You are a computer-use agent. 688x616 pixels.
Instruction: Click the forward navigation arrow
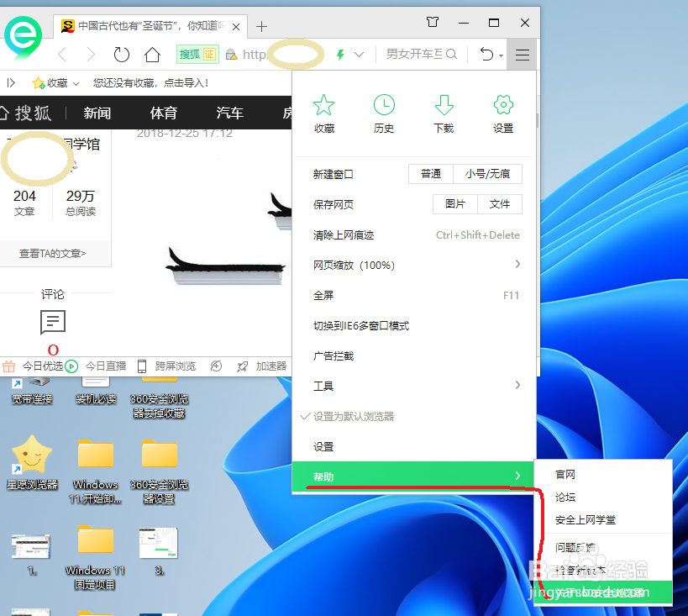coord(91,55)
